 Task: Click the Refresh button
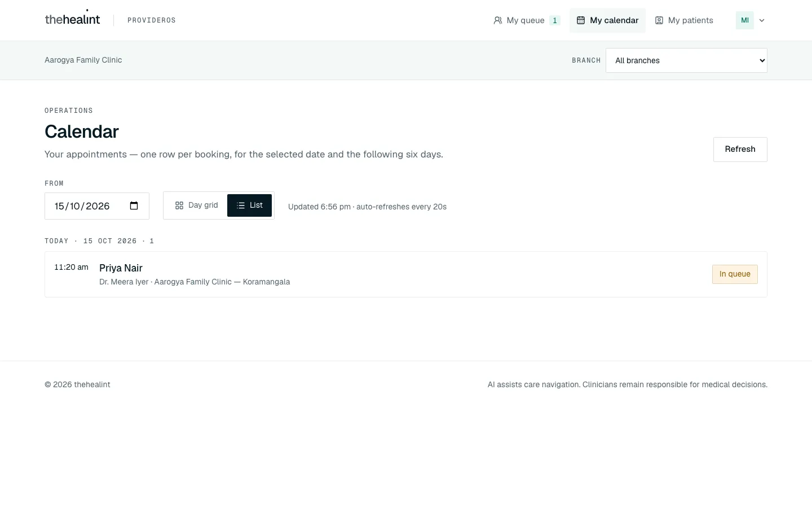coord(740,150)
